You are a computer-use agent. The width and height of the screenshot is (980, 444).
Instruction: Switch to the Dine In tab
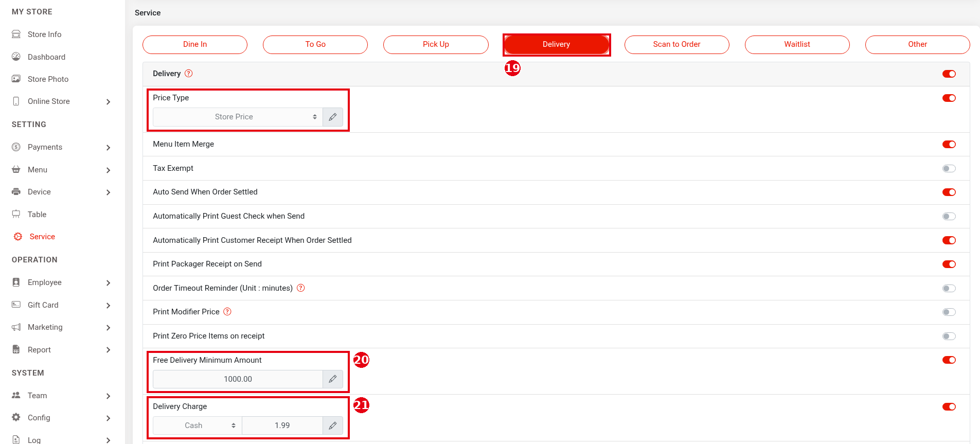coord(195,44)
